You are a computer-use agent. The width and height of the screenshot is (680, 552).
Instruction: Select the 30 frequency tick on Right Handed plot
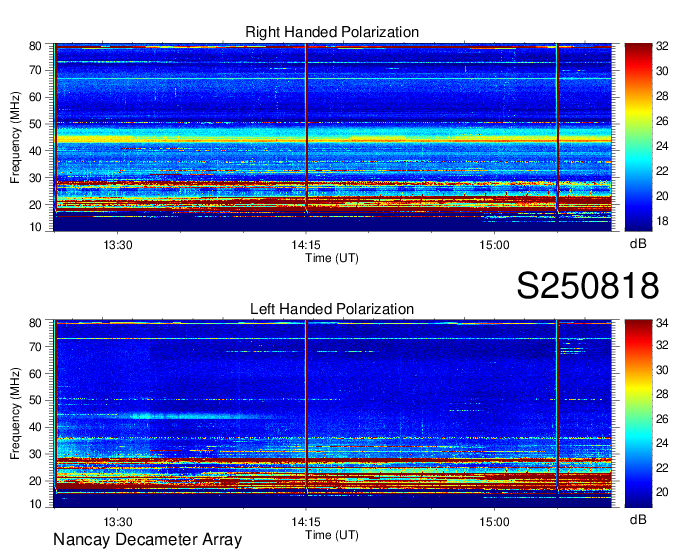point(35,178)
